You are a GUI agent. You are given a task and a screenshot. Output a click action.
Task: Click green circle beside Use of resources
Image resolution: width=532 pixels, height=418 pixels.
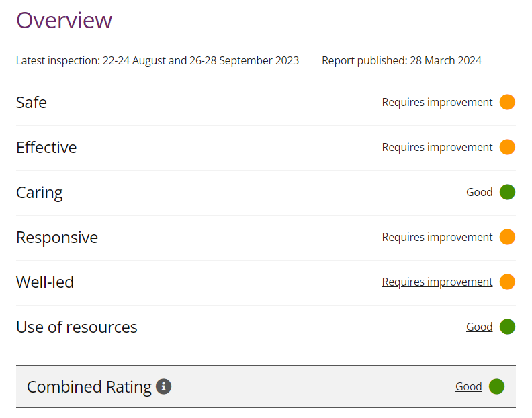(x=507, y=327)
